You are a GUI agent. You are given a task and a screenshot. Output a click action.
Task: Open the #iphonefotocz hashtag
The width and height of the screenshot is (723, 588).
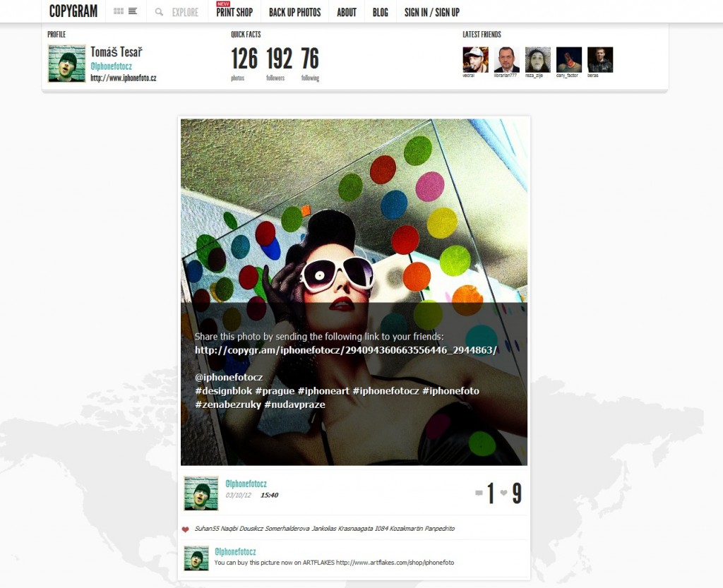[386, 391]
